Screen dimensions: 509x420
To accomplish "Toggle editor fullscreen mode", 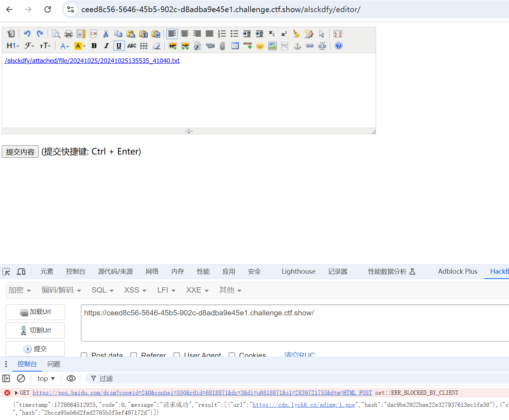I will [x=338, y=34].
